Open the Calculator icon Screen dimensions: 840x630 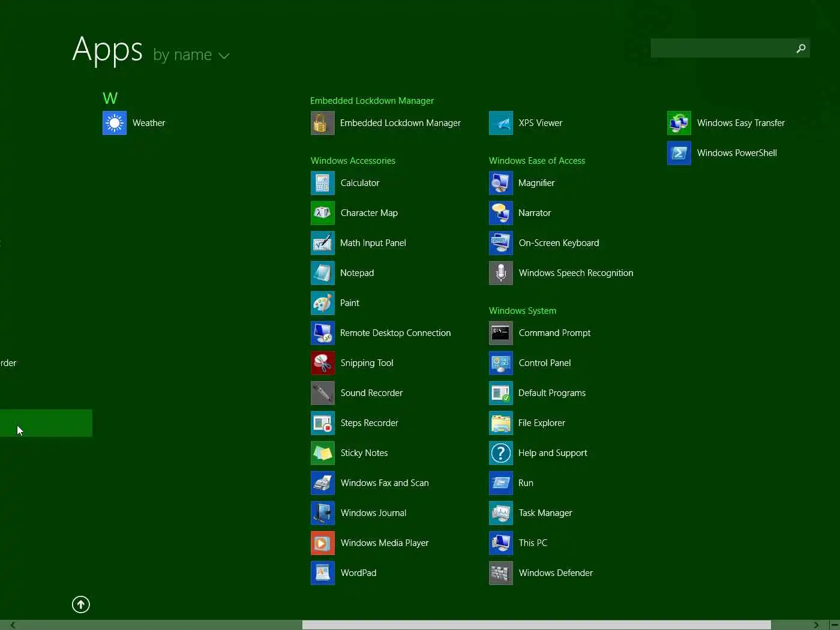322,183
